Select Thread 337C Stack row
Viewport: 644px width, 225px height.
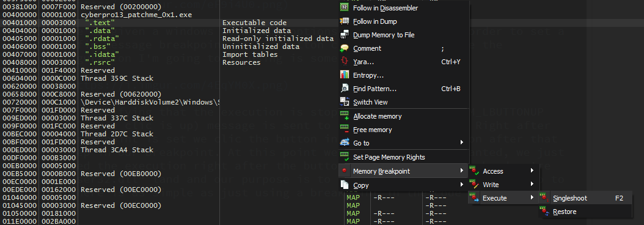pyautogui.click(x=117, y=118)
